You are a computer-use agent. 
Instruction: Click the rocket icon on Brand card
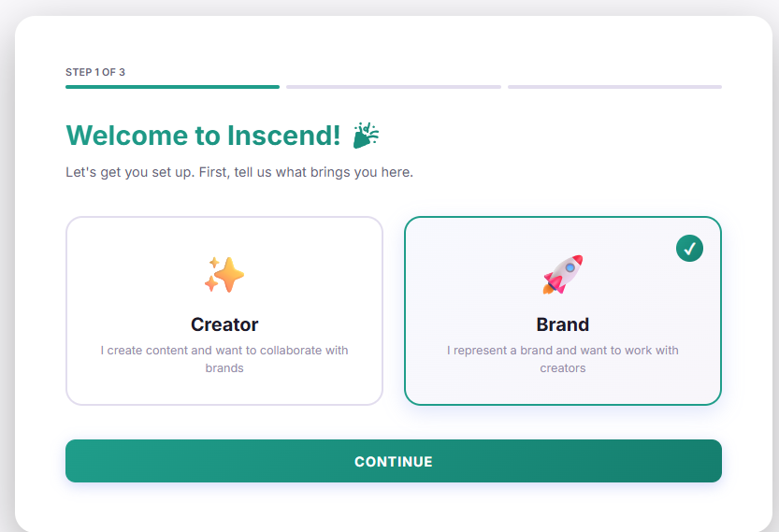(562, 275)
